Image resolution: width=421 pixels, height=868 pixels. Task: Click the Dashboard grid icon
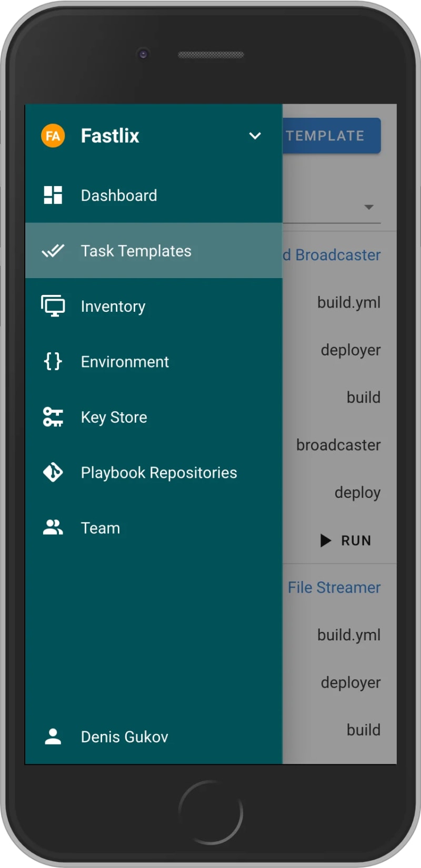[53, 195]
